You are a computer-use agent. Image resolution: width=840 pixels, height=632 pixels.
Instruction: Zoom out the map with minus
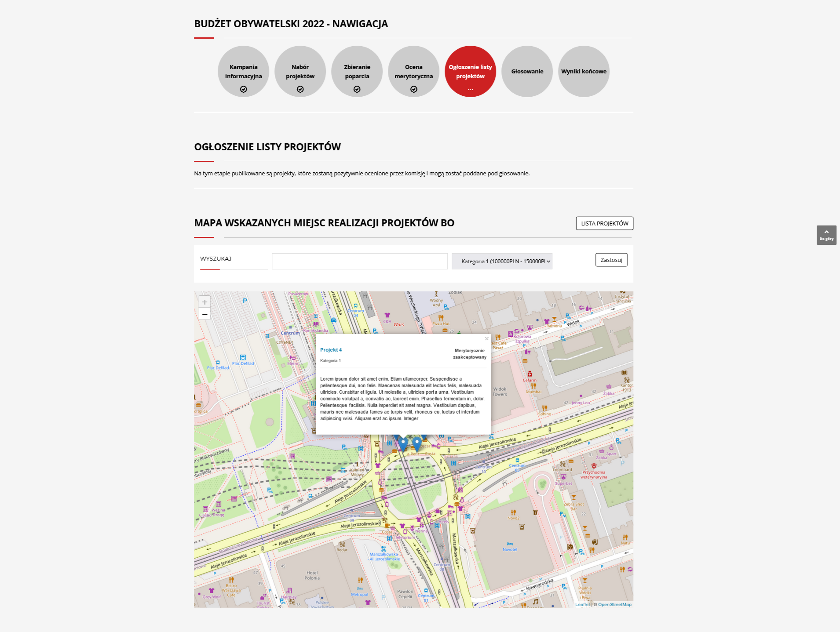coord(205,314)
